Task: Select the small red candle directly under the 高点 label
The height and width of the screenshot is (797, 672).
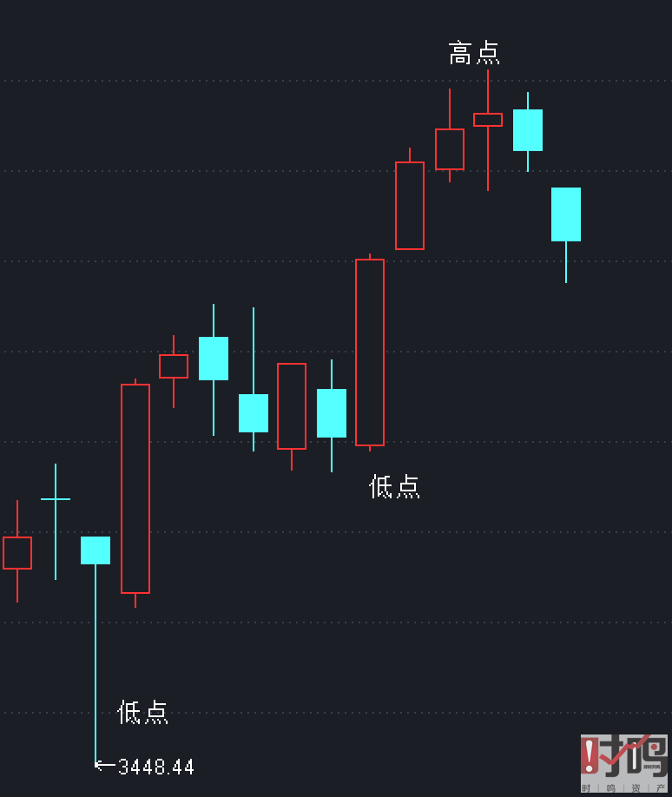Action: tap(488, 120)
